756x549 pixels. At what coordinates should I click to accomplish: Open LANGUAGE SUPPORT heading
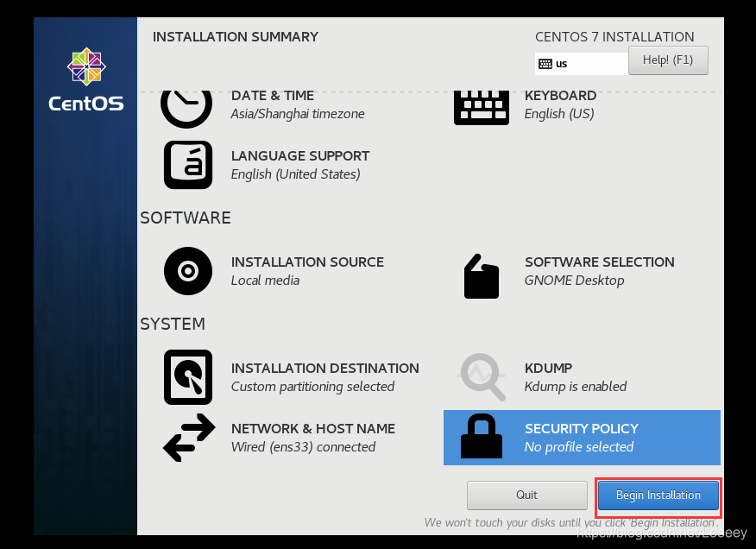point(300,156)
